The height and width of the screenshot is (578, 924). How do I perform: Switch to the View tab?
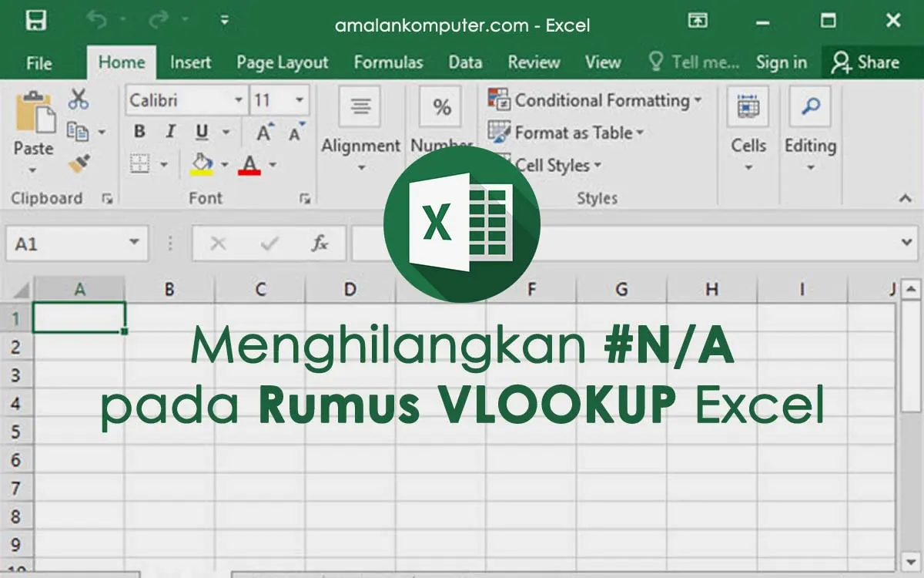(x=603, y=62)
